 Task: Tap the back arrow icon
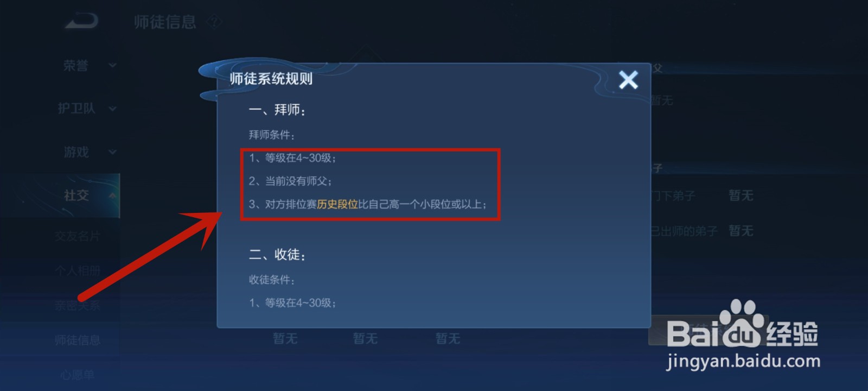tap(82, 22)
